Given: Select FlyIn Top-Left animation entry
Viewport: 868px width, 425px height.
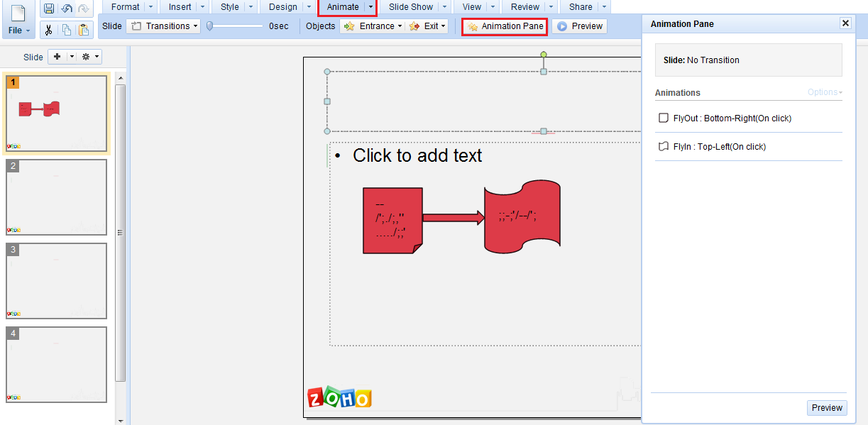Looking at the screenshot, I should point(749,147).
